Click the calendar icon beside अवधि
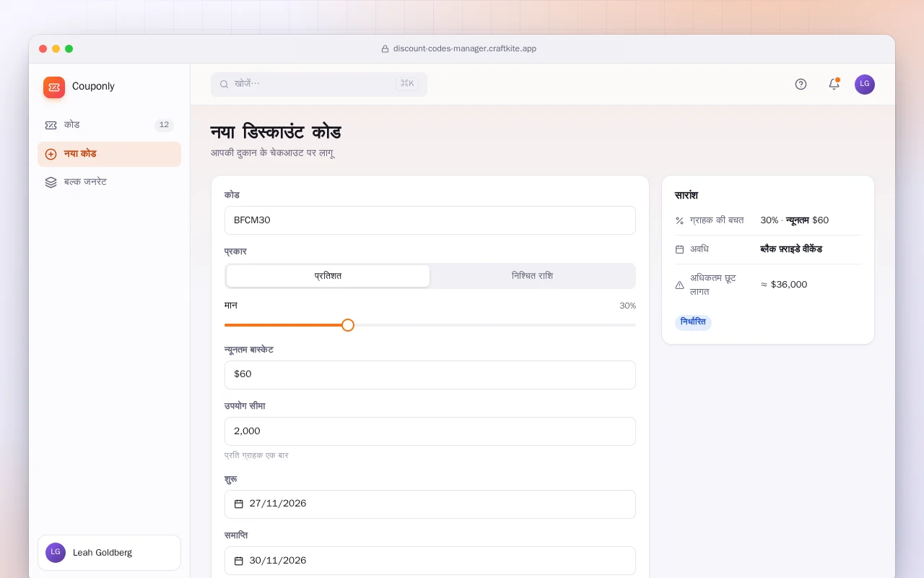 679,249
